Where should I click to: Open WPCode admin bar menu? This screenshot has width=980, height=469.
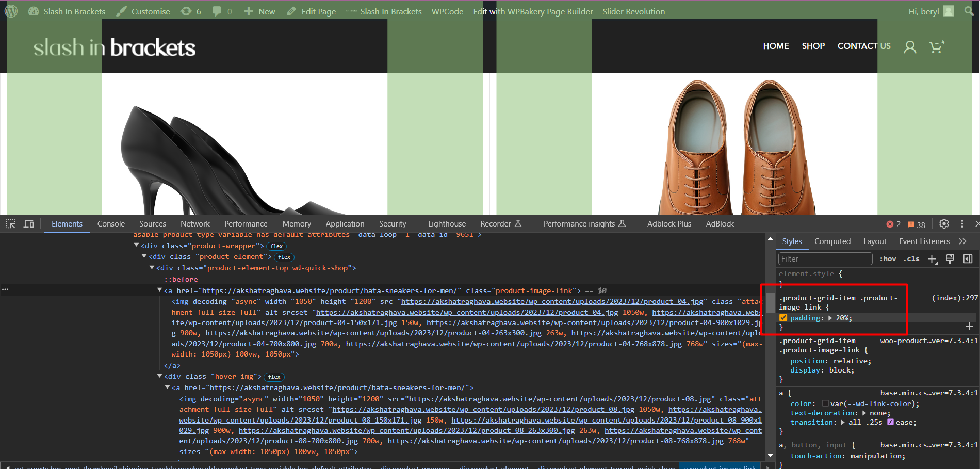click(x=447, y=11)
